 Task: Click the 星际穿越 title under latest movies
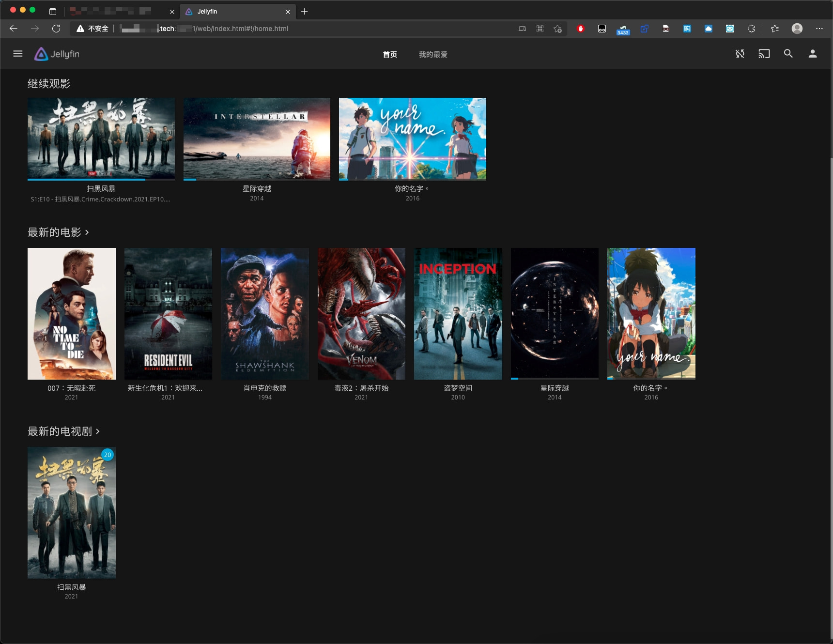[555, 388]
